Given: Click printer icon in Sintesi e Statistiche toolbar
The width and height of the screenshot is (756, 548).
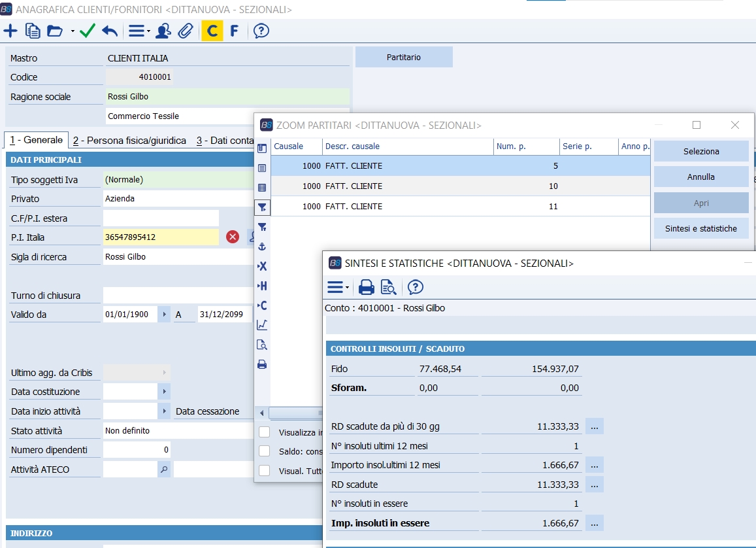Looking at the screenshot, I should click(x=367, y=286).
